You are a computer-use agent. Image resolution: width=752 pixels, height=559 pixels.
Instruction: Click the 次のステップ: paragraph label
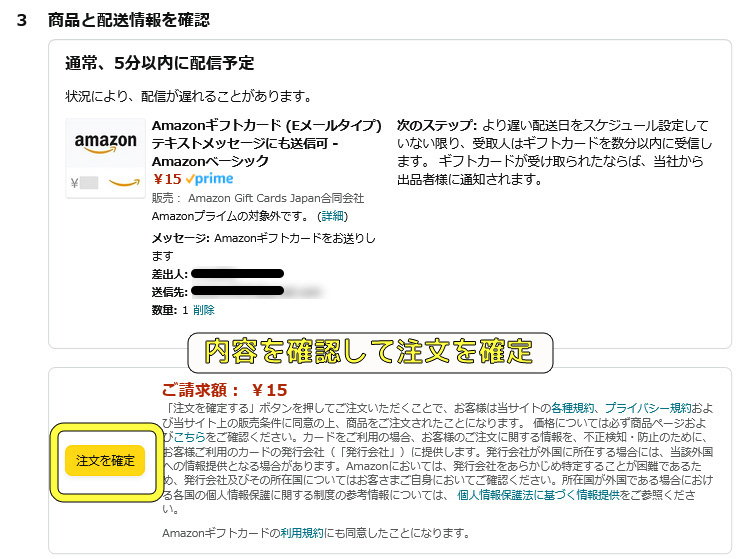pos(437,126)
